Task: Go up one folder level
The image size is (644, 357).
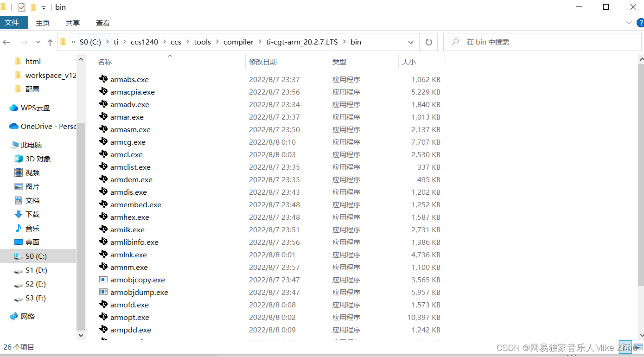Action: coord(50,42)
